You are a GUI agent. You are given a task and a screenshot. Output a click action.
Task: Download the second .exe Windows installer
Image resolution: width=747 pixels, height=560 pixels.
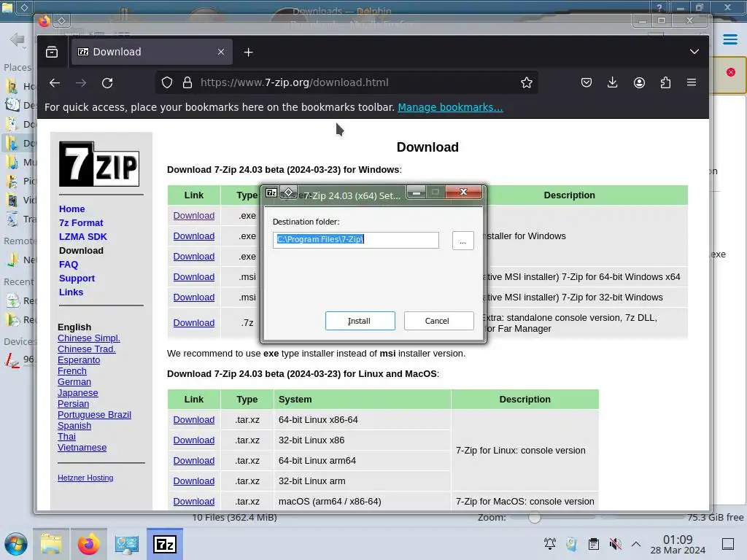tap(194, 236)
